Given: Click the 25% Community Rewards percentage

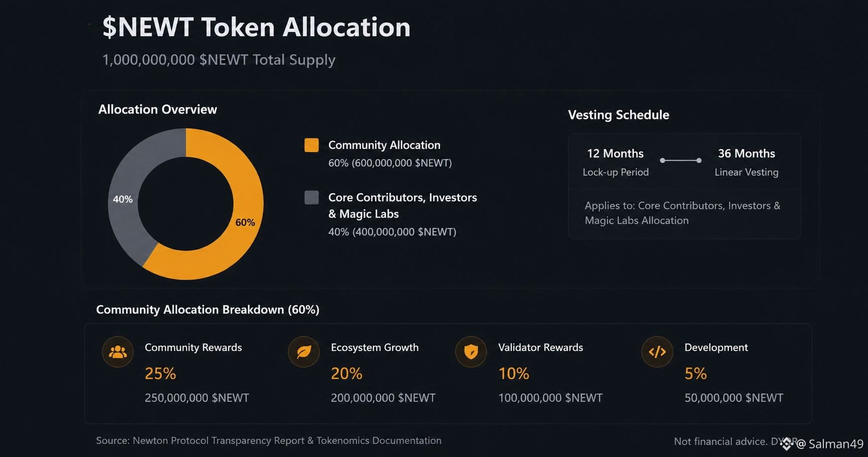Looking at the screenshot, I should tap(160, 374).
